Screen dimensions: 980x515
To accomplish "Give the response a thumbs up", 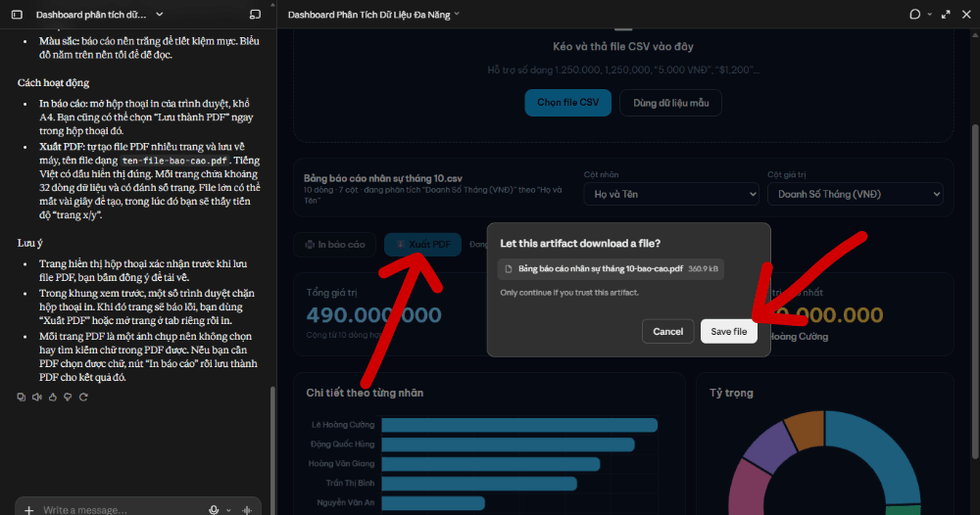I will click(x=53, y=397).
